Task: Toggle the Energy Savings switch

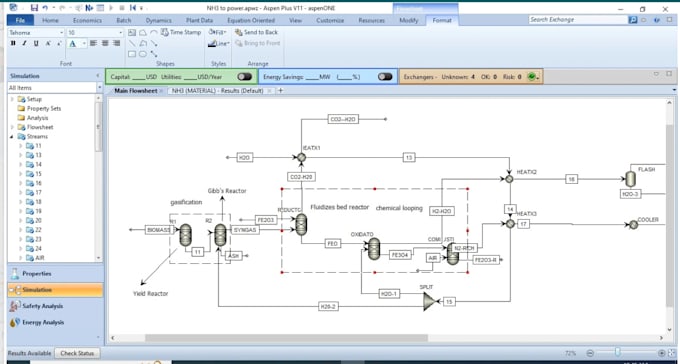Action: click(385, 77)
